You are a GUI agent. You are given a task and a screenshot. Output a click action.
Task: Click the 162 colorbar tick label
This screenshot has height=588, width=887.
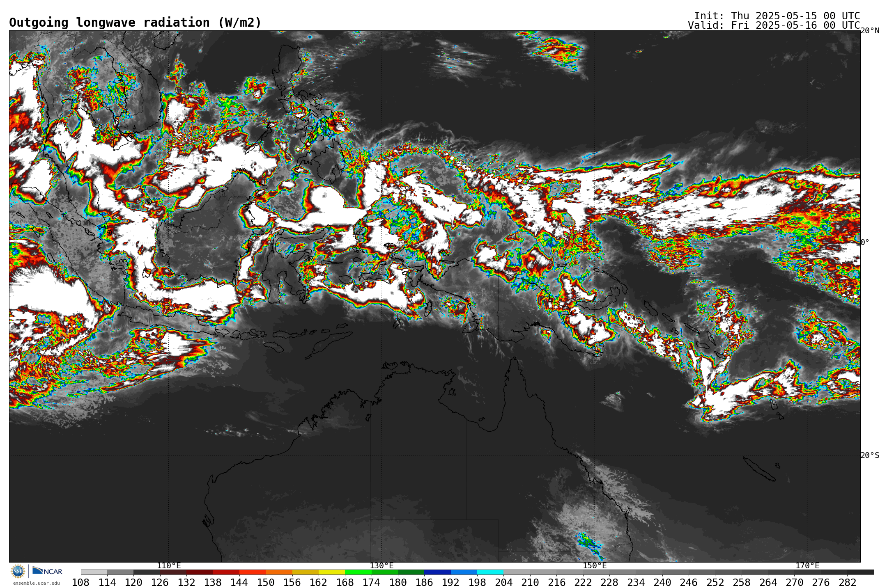click(x=318, y=582)
